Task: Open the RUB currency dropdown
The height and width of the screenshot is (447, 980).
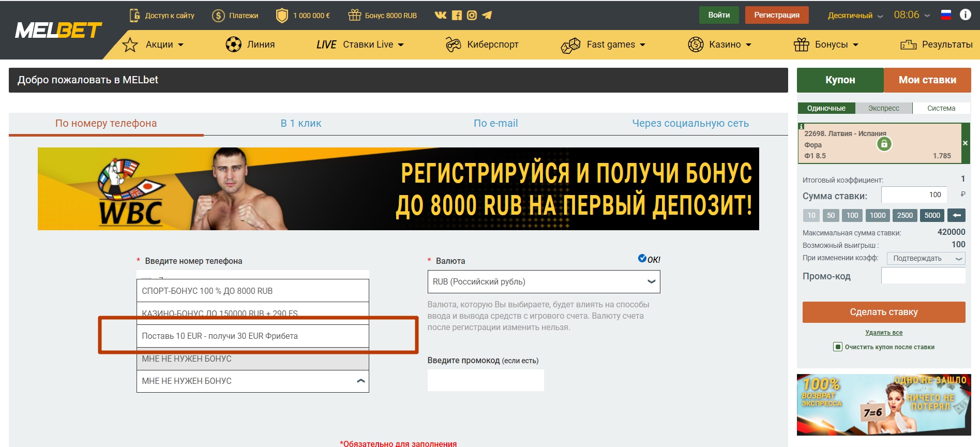Action: tap(544, 281)
